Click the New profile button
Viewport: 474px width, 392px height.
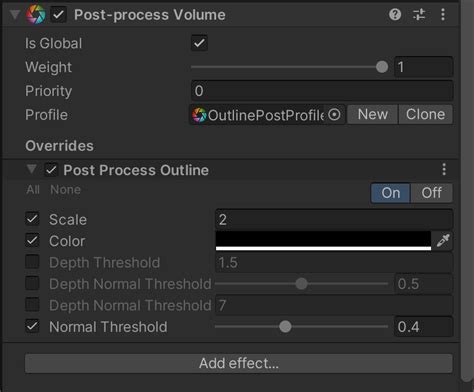372,115
